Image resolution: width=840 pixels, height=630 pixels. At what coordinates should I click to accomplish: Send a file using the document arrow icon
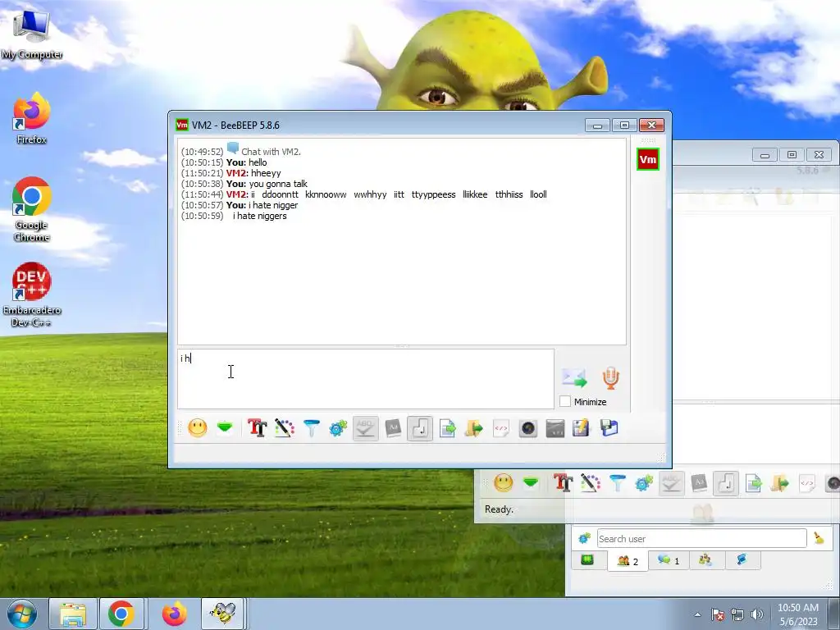pos(447,428)
